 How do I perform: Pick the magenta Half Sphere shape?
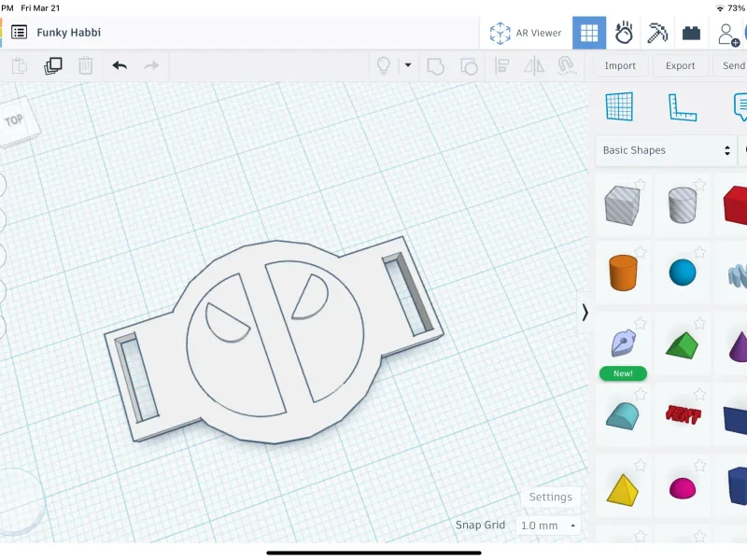tap(683, 488)
